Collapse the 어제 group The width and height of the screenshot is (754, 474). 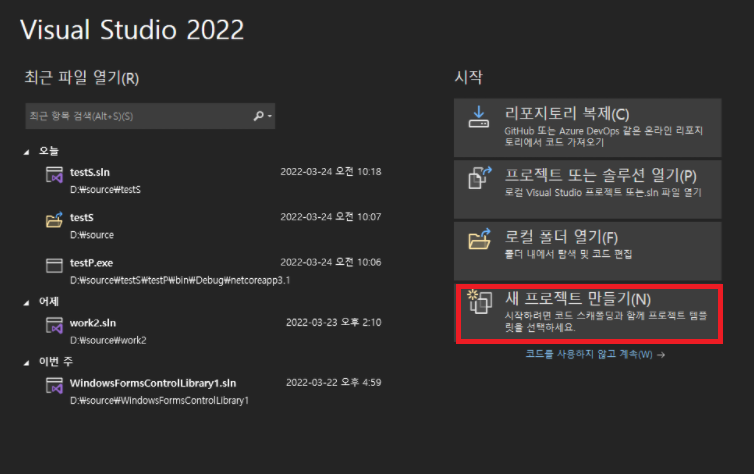(26, 302)
